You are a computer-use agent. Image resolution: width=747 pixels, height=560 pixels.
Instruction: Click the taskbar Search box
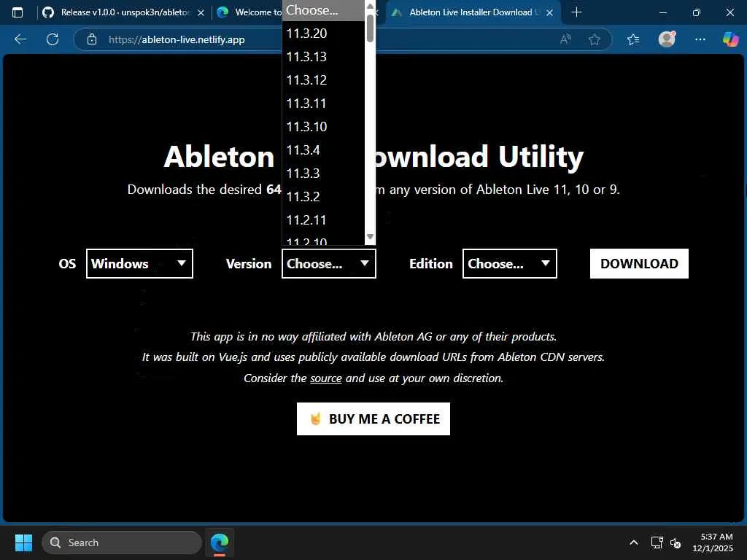tap(122, 542)
